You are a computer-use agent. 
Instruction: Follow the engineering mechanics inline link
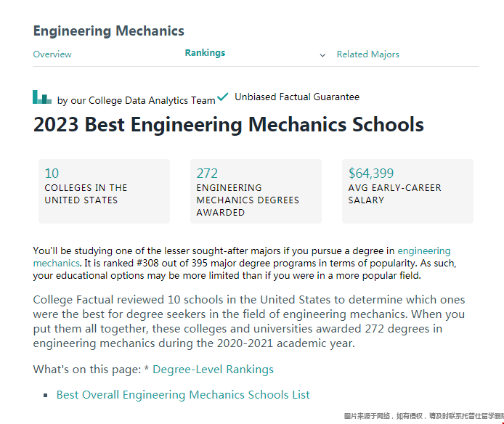[x=424, y=250]
